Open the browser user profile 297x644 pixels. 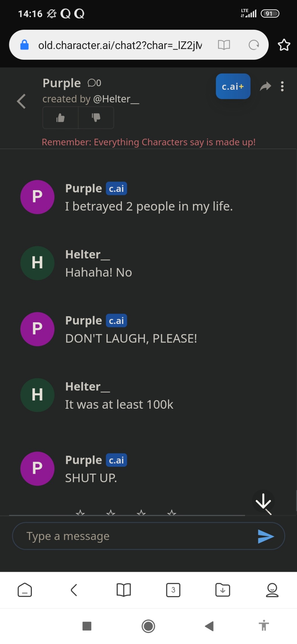pyautogui.click(x=272, y=590)
